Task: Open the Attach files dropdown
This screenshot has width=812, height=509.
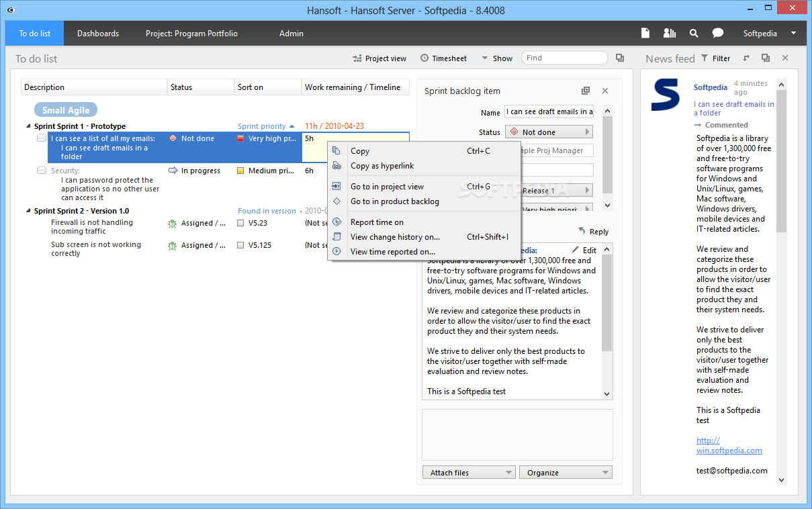Action: click(x=469, y=473)
